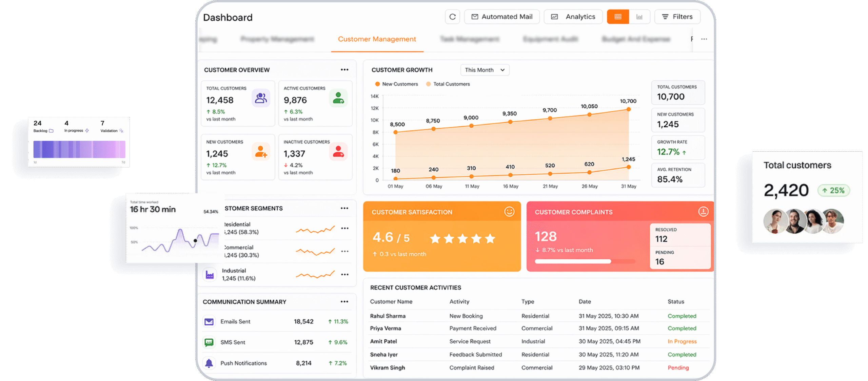
Task: Click the Active Customers green user icon
Action: tap(338, 98)
